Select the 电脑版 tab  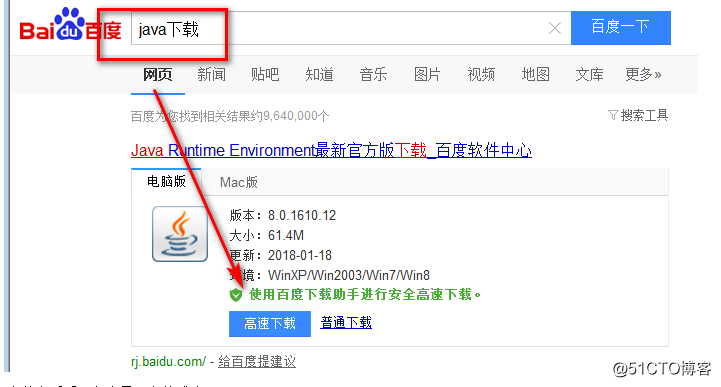point(166,182)
